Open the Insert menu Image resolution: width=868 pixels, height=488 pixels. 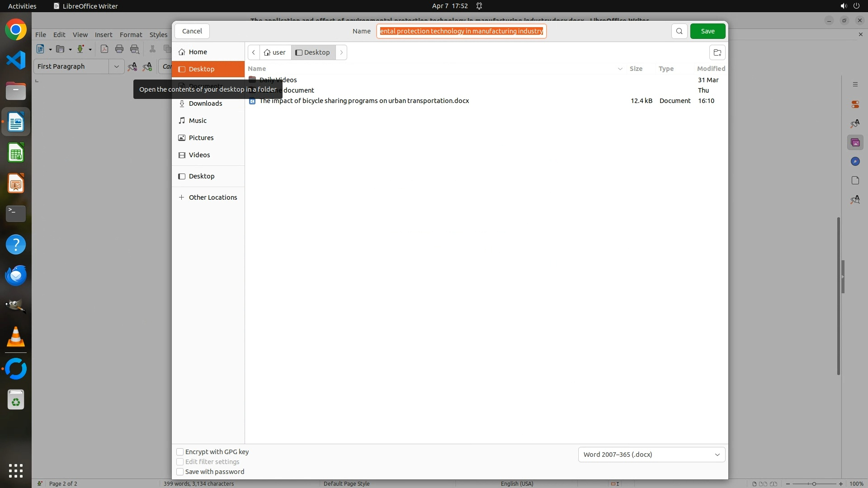[104, 35]
